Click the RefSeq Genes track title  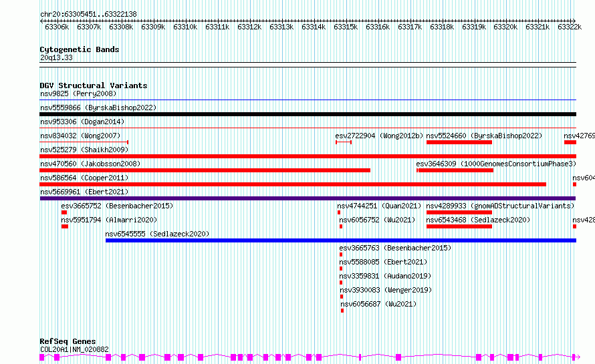pos(68,341)
